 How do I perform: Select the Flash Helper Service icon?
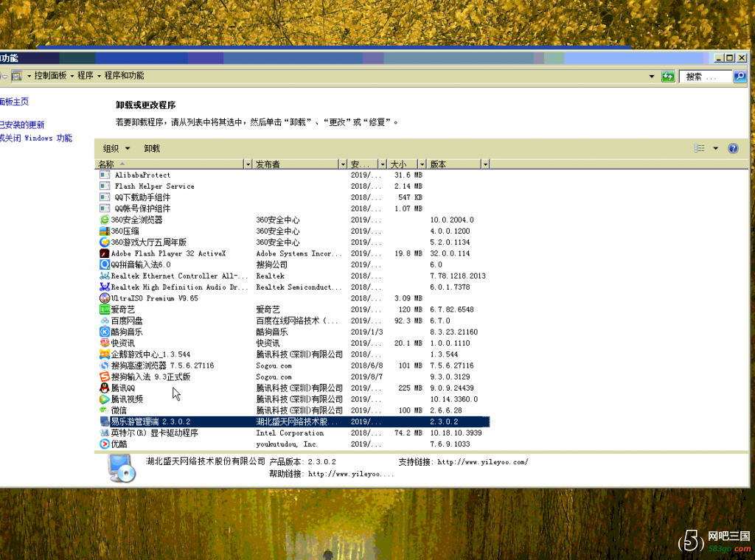coord(105,186)
